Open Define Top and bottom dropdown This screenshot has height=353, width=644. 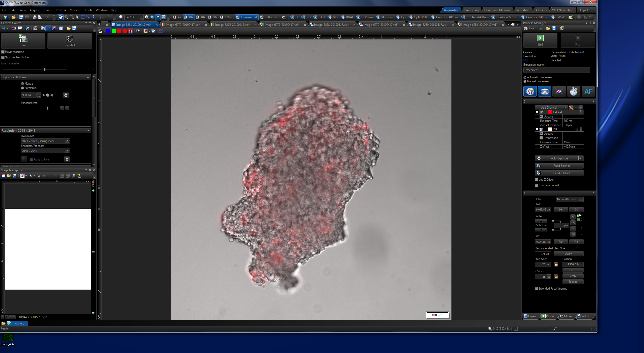coord(581,199)
